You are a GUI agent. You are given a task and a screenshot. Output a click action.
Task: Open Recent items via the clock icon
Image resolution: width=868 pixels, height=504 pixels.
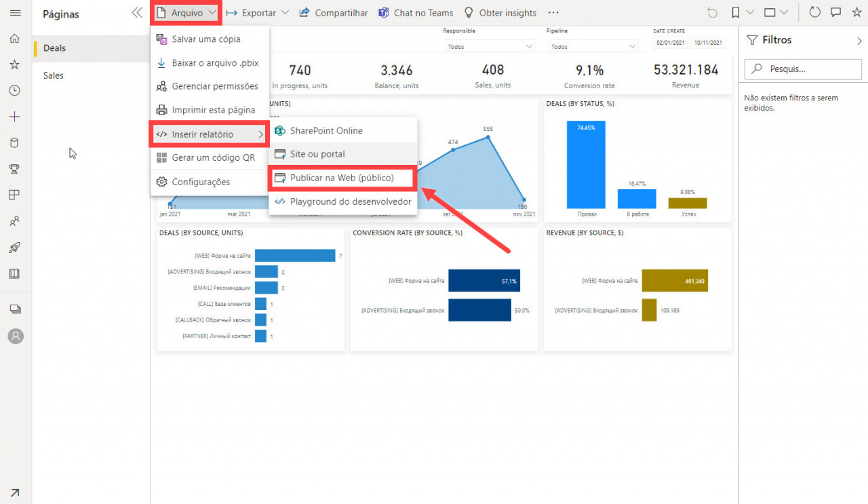pyautogui.click(x=16, y=90)
